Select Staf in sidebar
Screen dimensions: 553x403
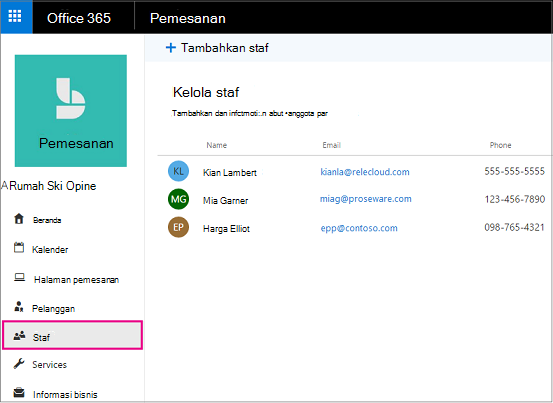(72, 335)
